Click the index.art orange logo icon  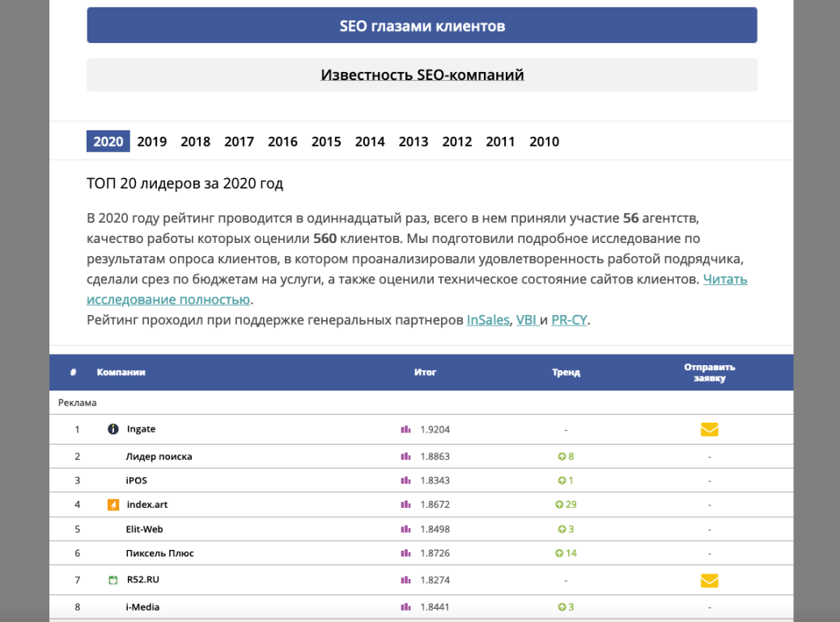(113, 505)
